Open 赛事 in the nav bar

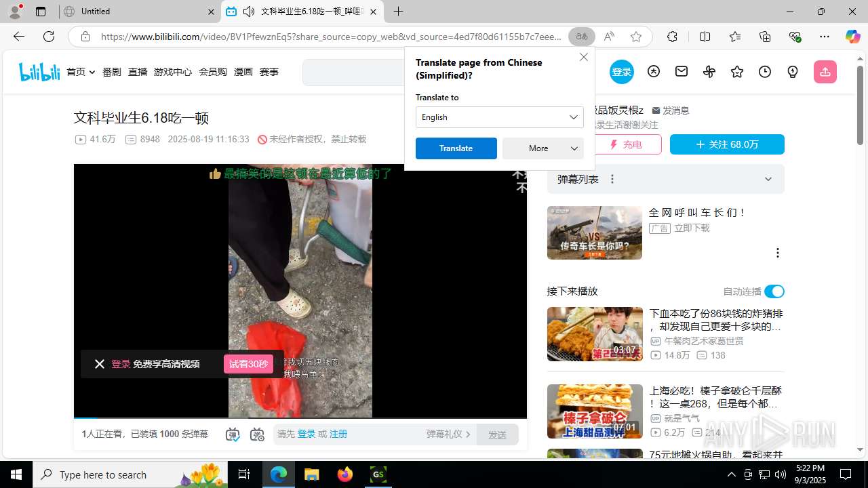click(269, 72)
